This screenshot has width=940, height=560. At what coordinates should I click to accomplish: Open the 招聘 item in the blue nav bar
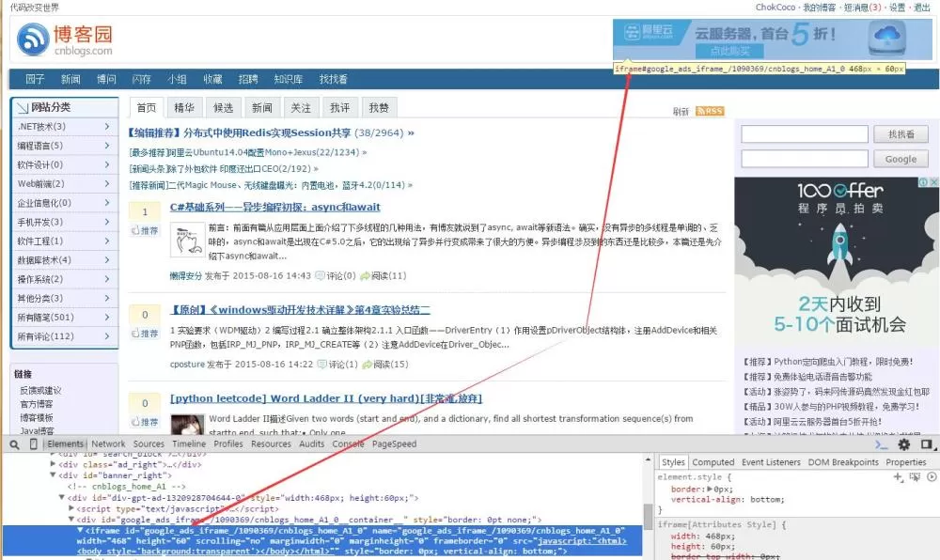(x=248, y=79)
